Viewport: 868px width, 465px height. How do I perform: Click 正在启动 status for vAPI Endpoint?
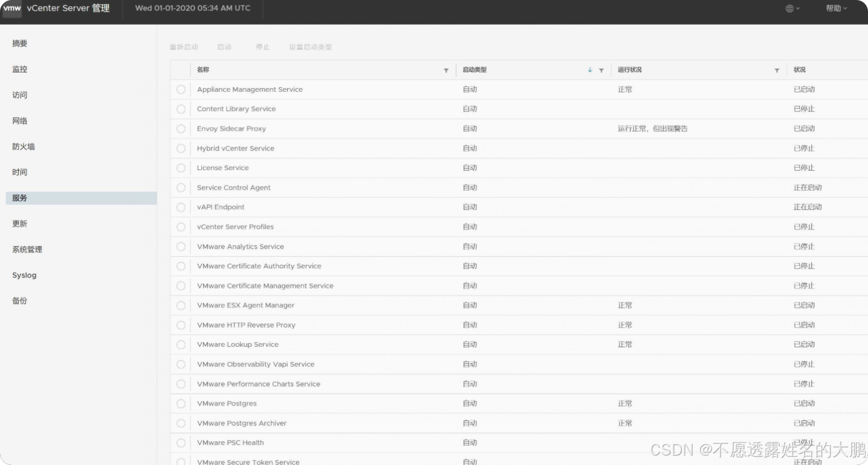(x=807, y=207)
